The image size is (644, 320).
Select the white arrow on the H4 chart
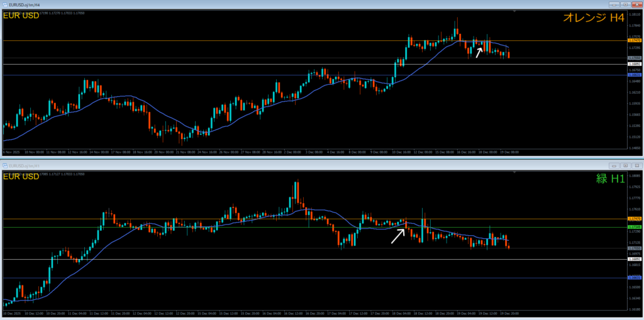(x=479, y=52)
